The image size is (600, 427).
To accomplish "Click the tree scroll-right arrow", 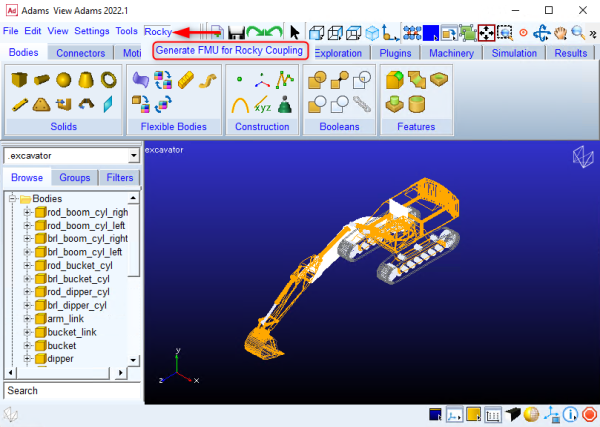I will coord(121,372).
